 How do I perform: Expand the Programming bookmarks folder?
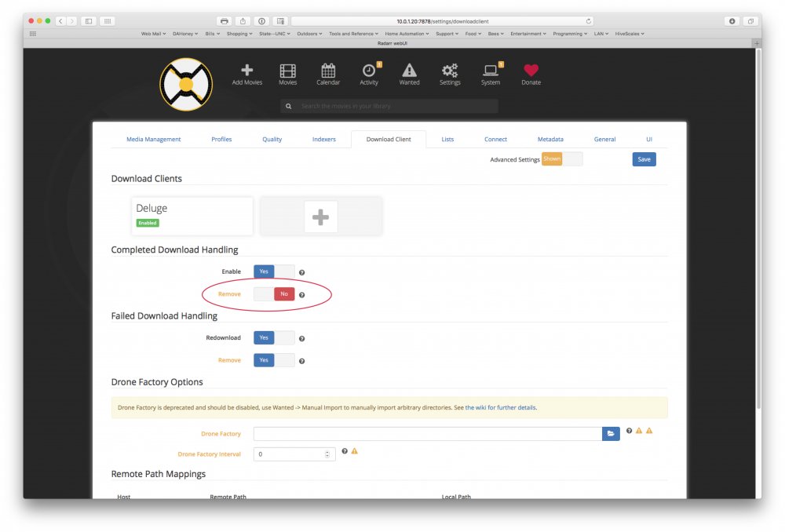(570, 34)
